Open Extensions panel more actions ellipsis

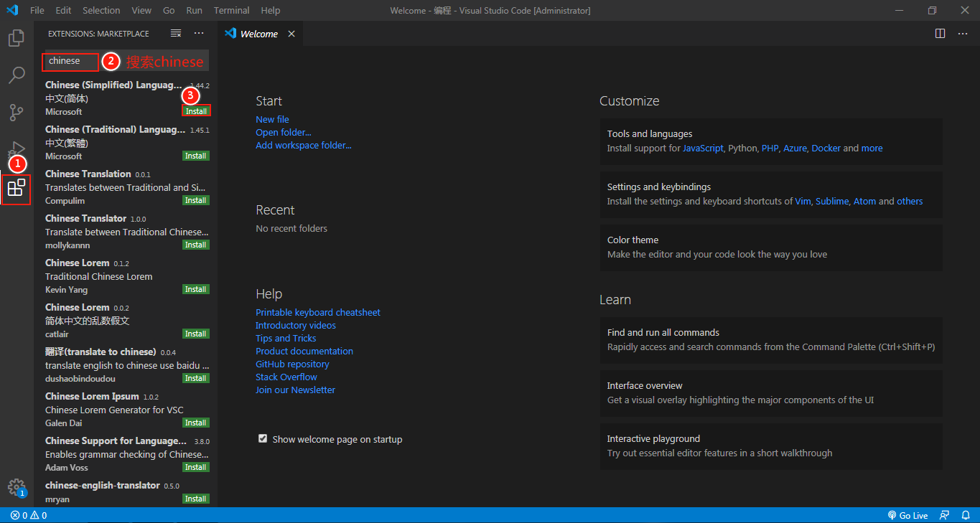click(199, 34)
